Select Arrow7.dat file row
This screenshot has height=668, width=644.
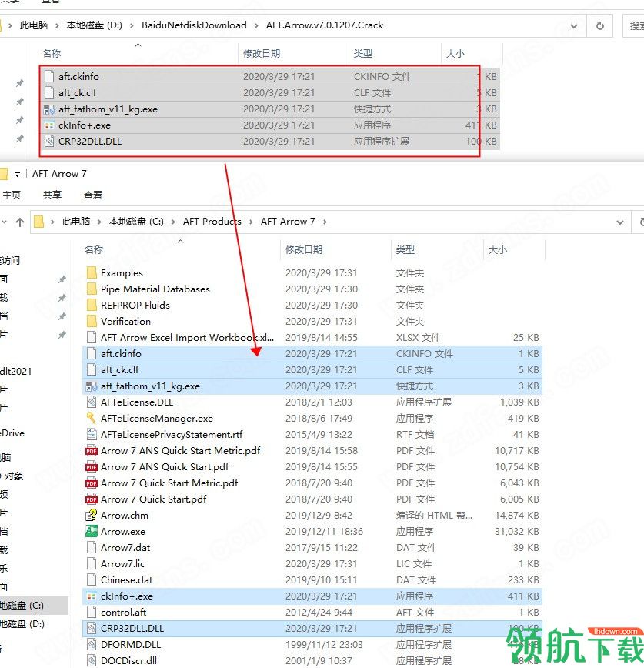pyautogui.click(x=312, y=548)
